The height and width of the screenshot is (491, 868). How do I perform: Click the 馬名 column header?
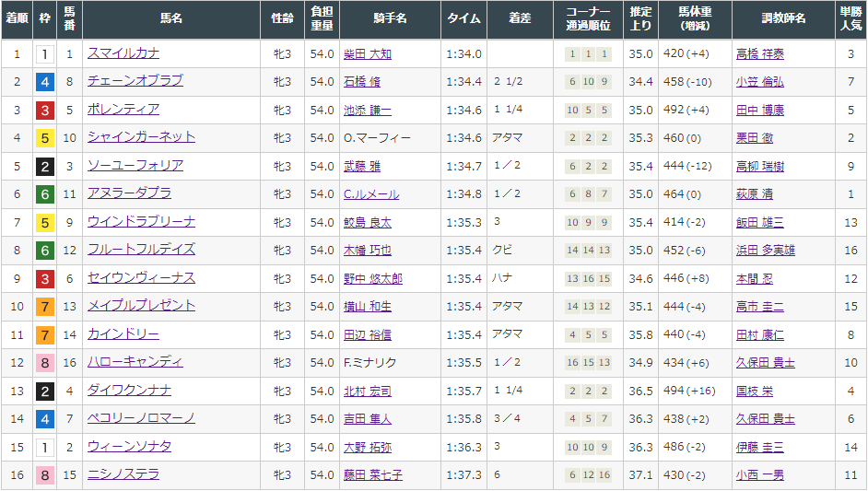tap(171, 19)
